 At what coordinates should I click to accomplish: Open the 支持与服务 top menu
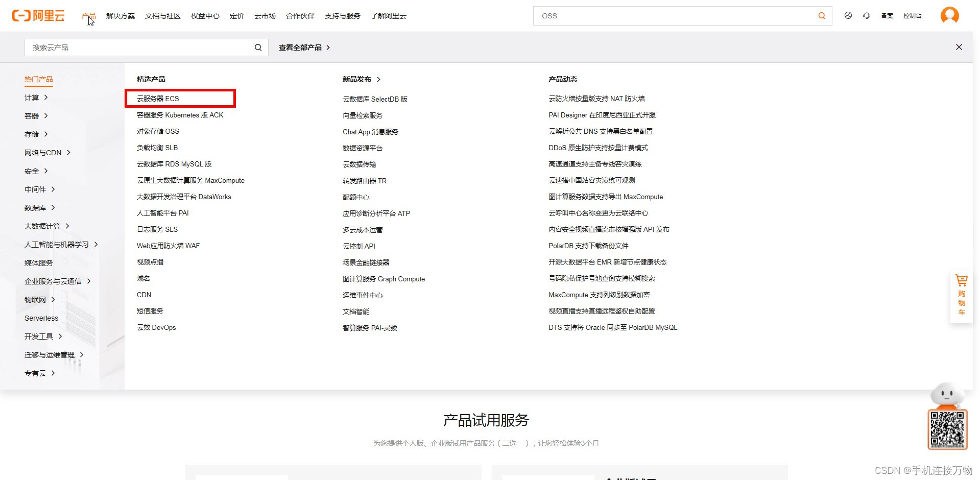[343, 16]
